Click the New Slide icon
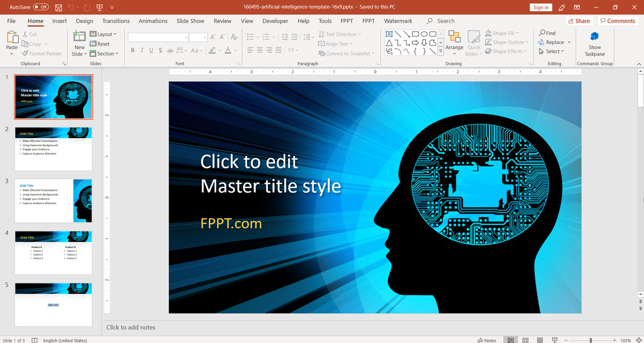 click(79, 37)
